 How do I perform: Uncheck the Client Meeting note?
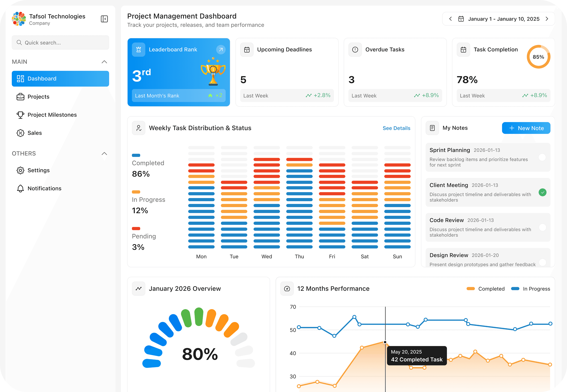542,192
